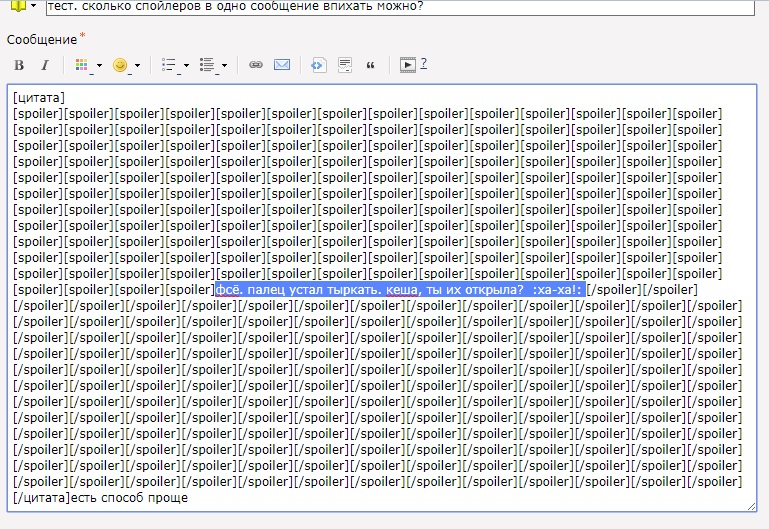Expand the emoticon dropdown arrow

click(137, 66)
